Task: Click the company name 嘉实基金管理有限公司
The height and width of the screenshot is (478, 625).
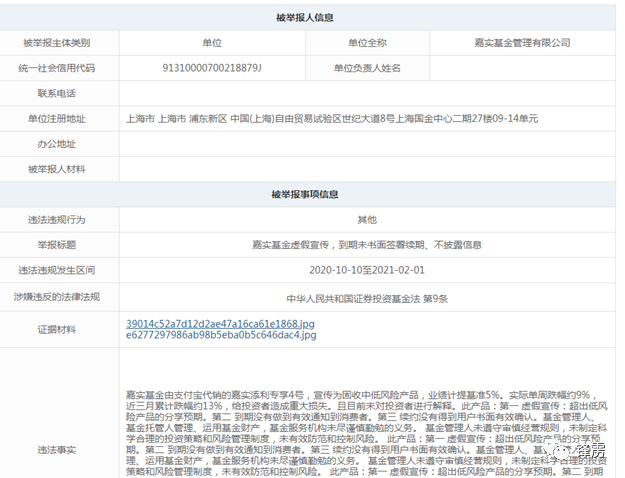Action: [x=522, y=43]
